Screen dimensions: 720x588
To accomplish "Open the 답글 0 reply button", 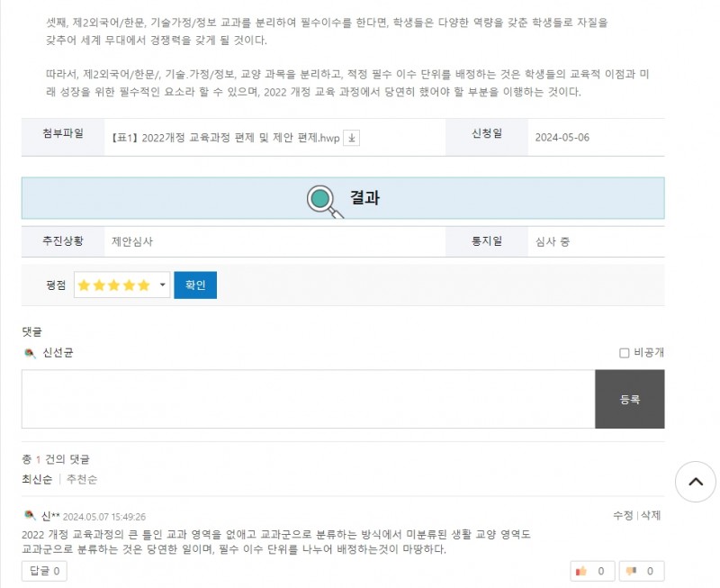I will 44,571.
